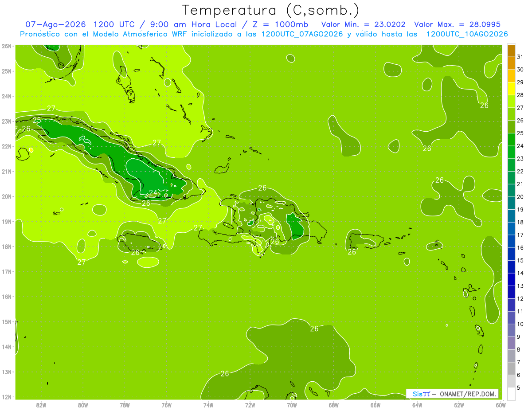
Task: Click the "11" value on the color scale
Action: point(520,311)
